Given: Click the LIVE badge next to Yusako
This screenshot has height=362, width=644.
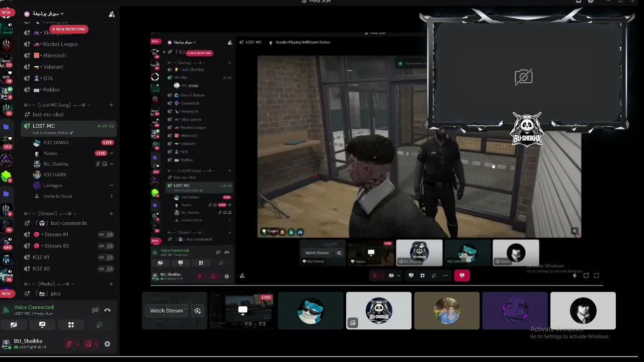Looking at the screenshot, I should (x=101, y=153).
